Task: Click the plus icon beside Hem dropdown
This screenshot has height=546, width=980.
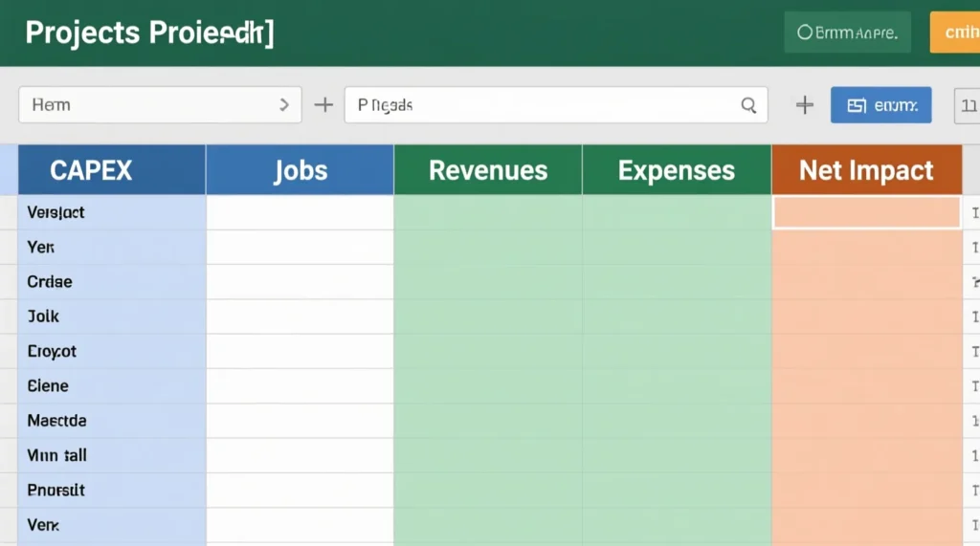Action: pos(323,105)
